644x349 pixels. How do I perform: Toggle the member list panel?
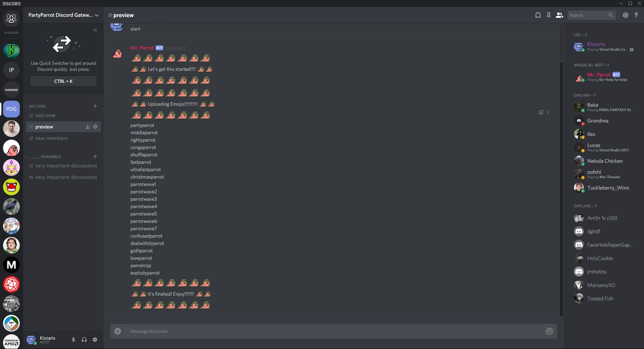point(559,15)
